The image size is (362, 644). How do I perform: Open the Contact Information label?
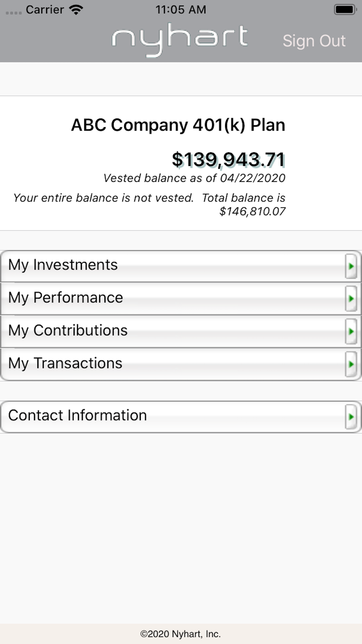77,415
